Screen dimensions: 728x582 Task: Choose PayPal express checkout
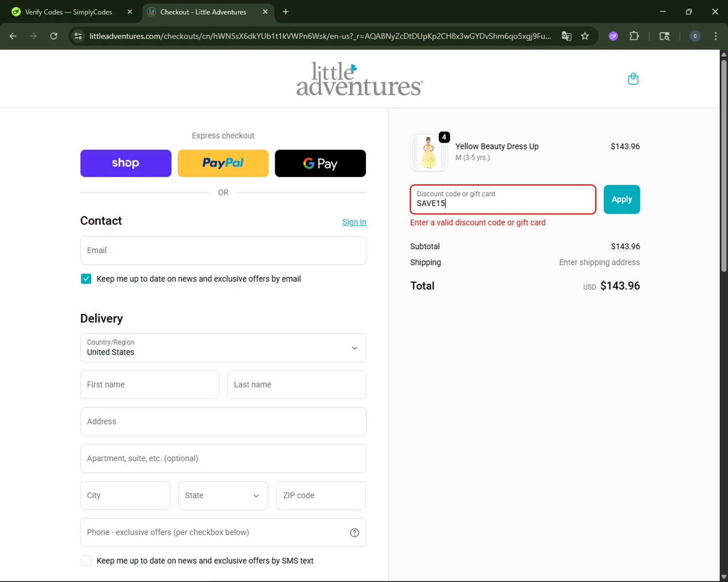223,163
